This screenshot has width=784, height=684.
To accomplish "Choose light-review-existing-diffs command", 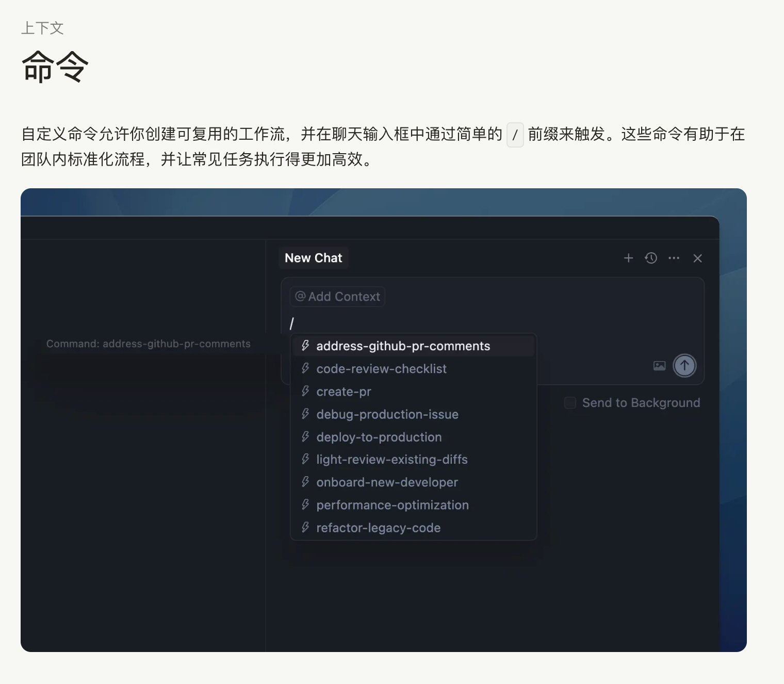I will pyautogui.click(x=414, y=460).
